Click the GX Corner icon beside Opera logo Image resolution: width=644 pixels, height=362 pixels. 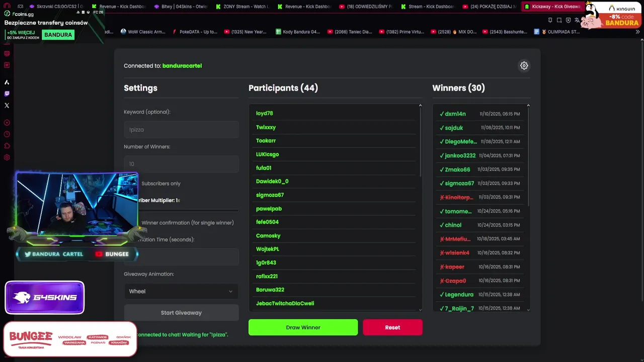pos(20,7)
